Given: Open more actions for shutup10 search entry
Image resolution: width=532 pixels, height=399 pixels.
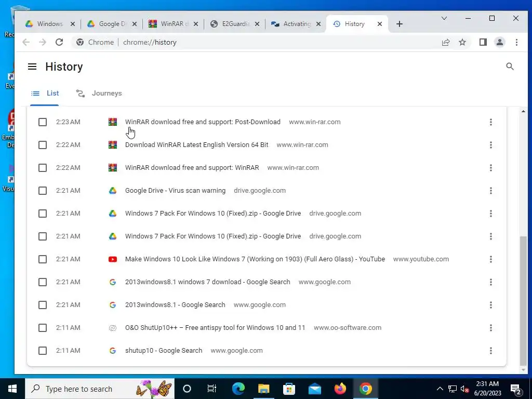Looking at the screenshot, I should [x=490, y=351].
